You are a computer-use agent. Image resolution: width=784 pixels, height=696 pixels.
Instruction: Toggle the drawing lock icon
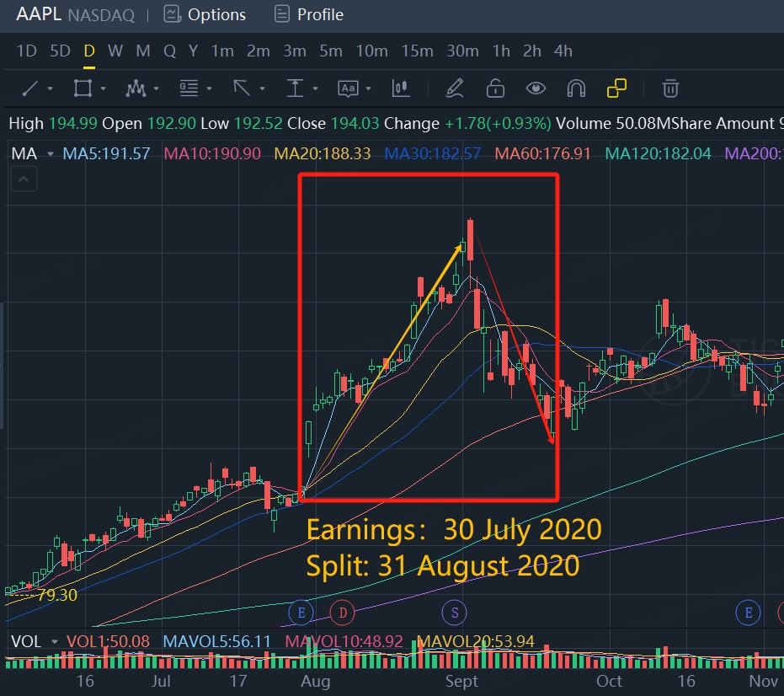495,88
